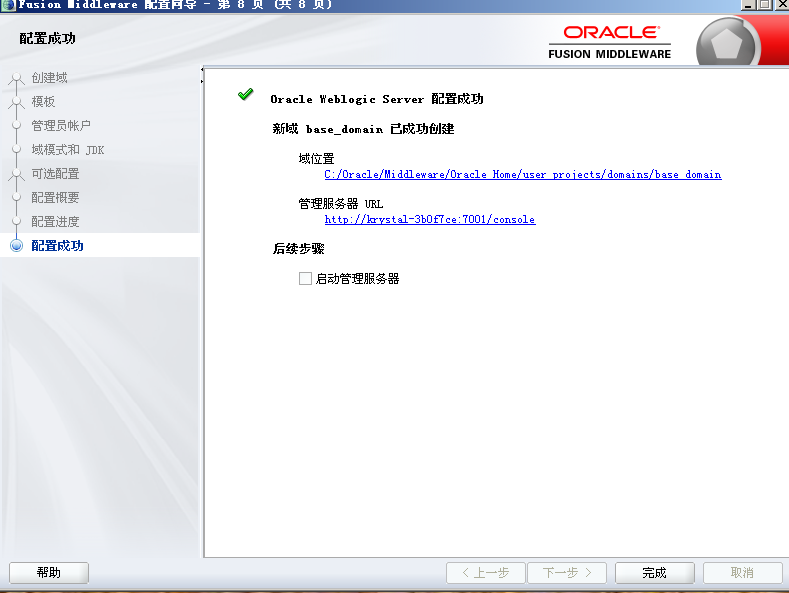Screen dimensions: 789x593
Task: Click the green success checkmark icon
Action: 246,94
